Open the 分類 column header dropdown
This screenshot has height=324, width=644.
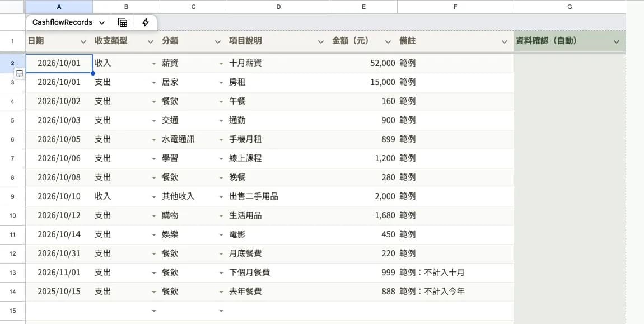click(218, 41)
